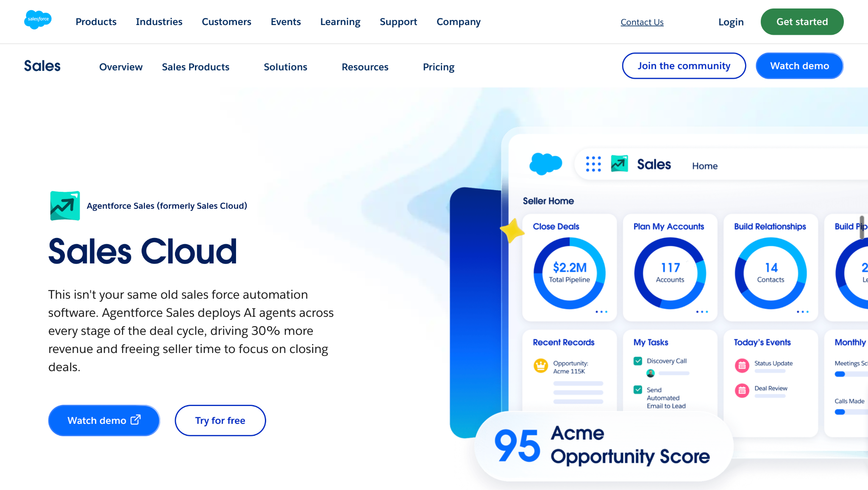
Task: Click the blue cloud icon in dashboard
Action: pyautogui.click(x=545, y=164)
